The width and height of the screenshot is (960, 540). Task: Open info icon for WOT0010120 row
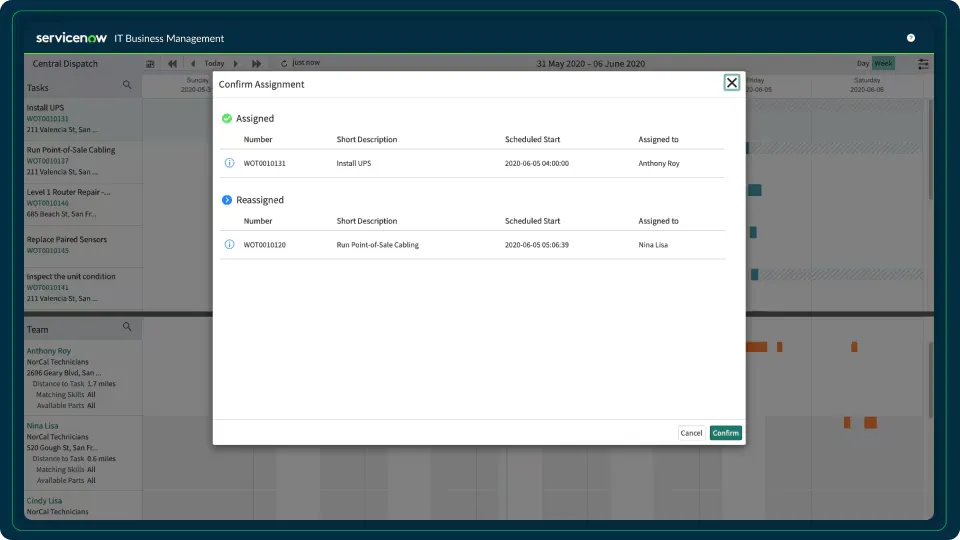click(229, 244)
